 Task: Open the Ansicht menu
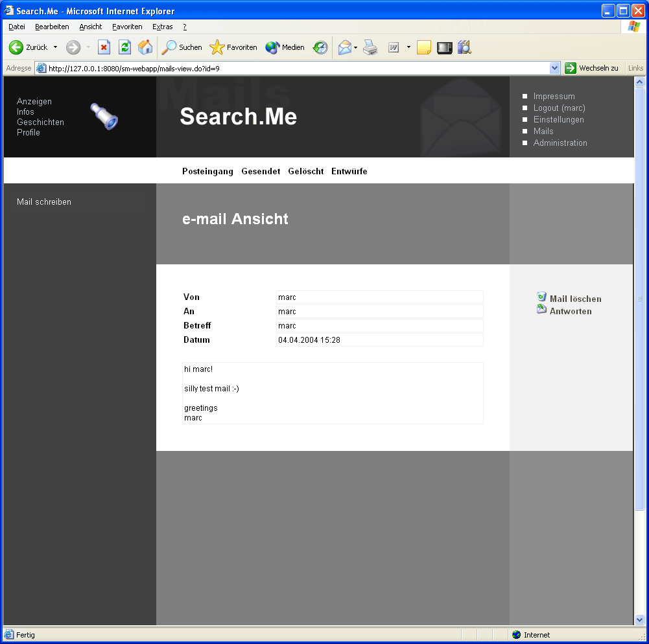91,27
